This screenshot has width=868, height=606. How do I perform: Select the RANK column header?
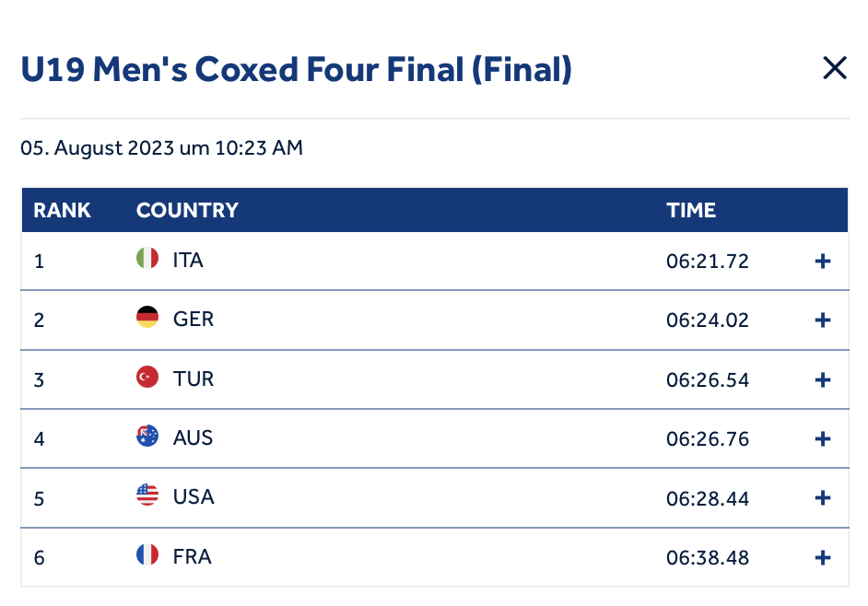pos(62,210)
